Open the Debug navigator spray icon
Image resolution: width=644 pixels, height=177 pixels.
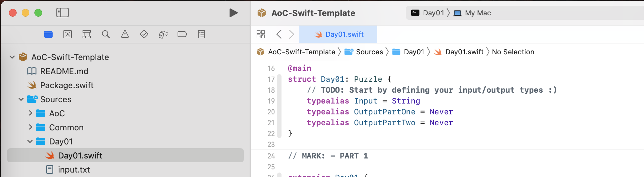(x=163, y=34)
